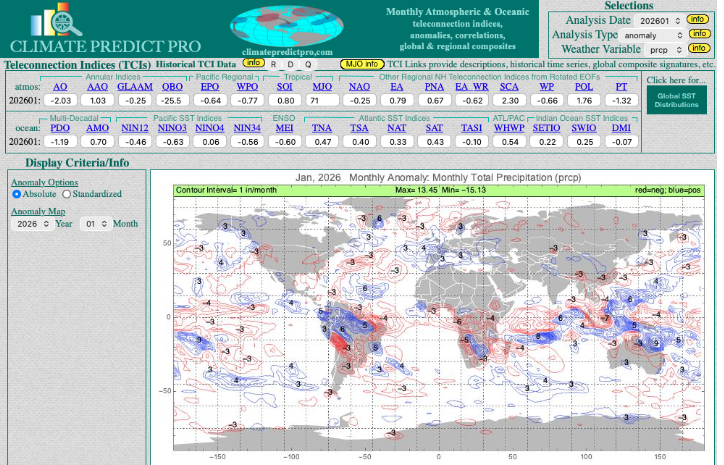
Task: Expand the Weather Variable prcp dropdown
Action: tap(658, 48)
